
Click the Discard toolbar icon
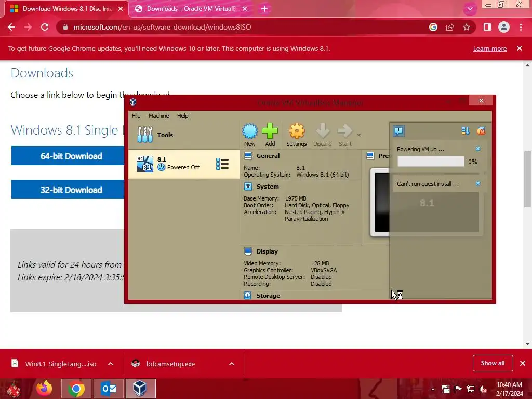coord(322,135)
